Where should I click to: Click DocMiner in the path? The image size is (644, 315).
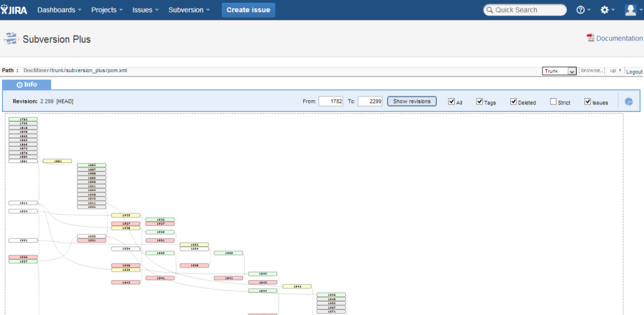click(x=36, y=70)
